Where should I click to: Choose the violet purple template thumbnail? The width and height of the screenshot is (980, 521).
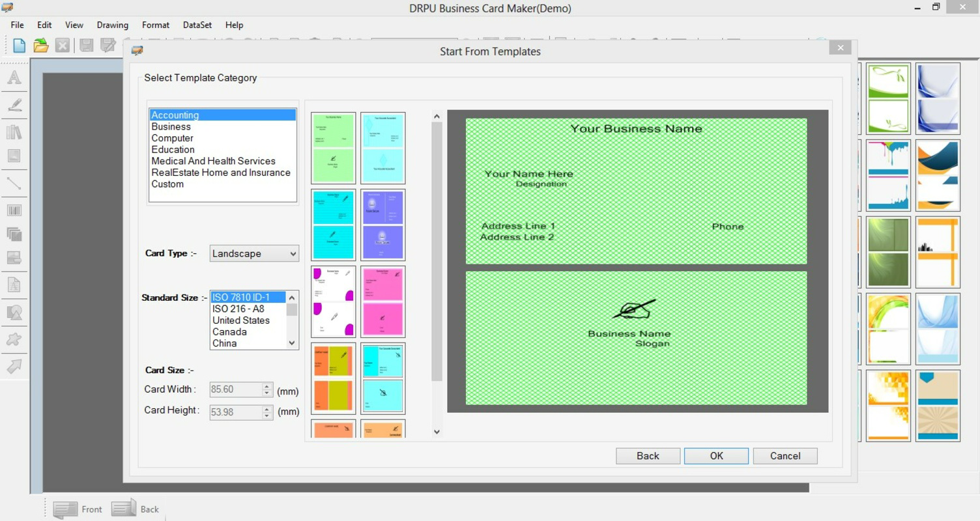(382, 225)
